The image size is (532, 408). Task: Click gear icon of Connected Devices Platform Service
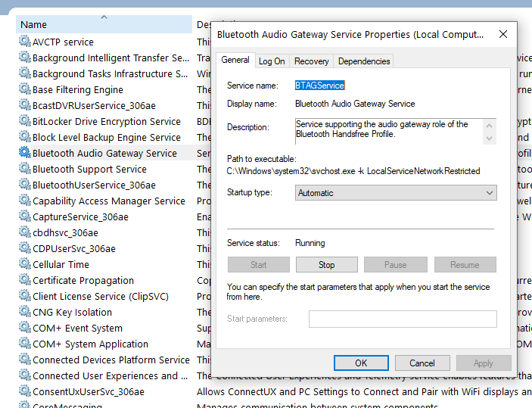click(x=25, y=360)
